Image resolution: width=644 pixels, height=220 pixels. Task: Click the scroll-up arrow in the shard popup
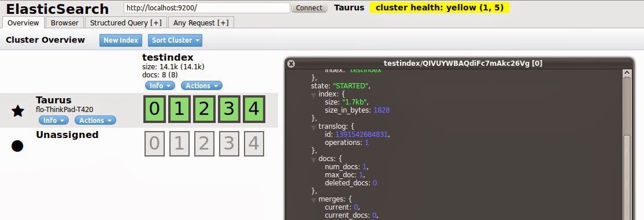pyautogui.click(x=626, y=73)
